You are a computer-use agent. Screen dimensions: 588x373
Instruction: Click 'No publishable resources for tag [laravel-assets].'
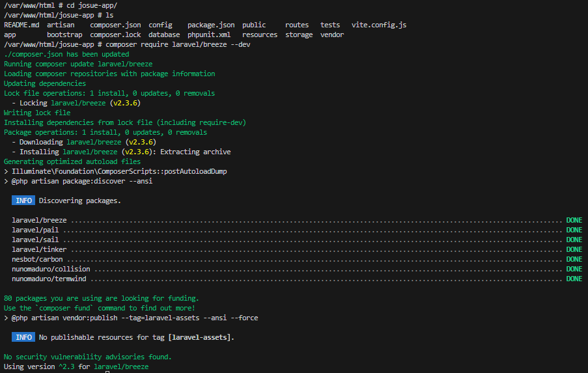[x=137, y=337]
